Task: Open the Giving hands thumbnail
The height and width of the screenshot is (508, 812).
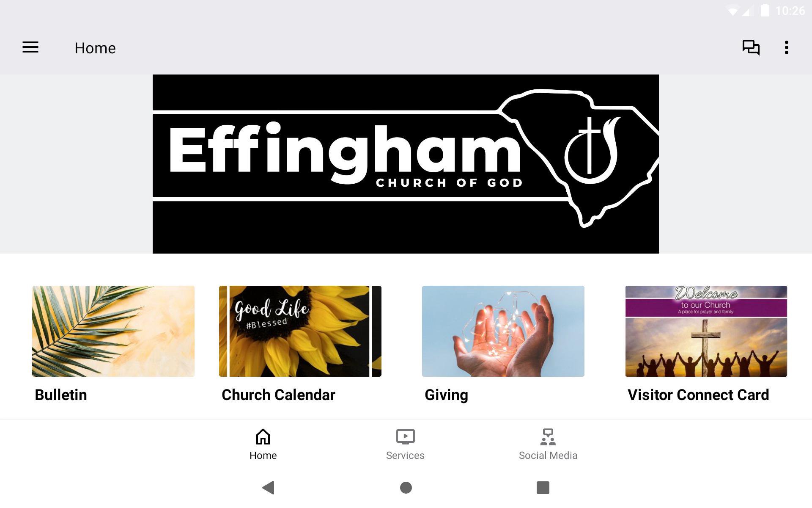Action: [503, 331]
